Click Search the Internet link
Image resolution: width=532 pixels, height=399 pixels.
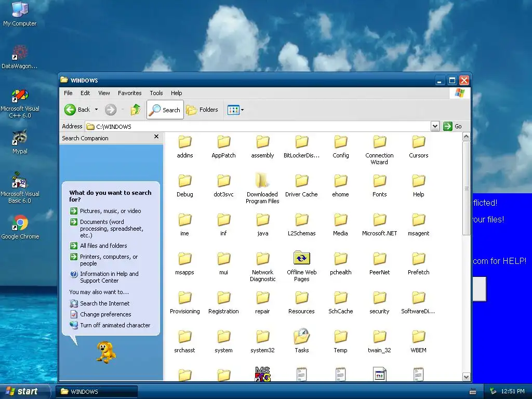click(x=100, y=303)
